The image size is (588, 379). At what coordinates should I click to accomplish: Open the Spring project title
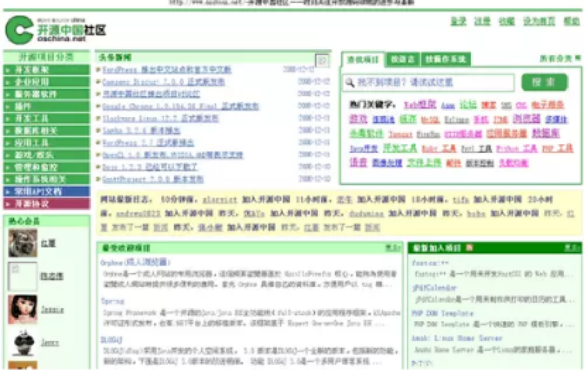pyautogui.click(x=112, y=301)
